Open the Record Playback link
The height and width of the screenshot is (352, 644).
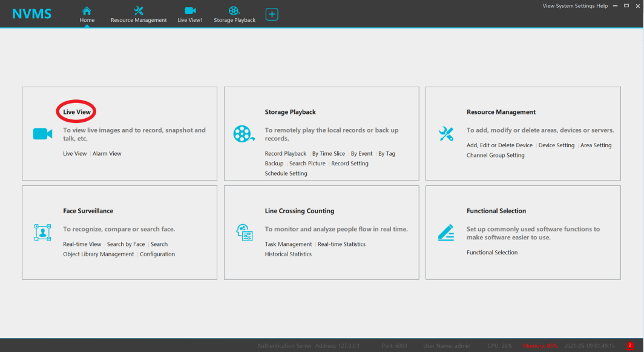pos(286,154)
